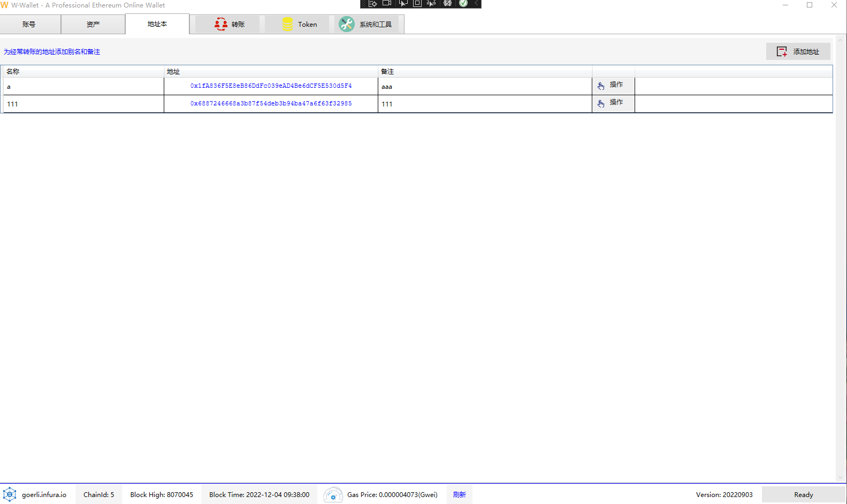Click hand icon in row 111
This screenshot has width=847, height=504.
point(601,104)
